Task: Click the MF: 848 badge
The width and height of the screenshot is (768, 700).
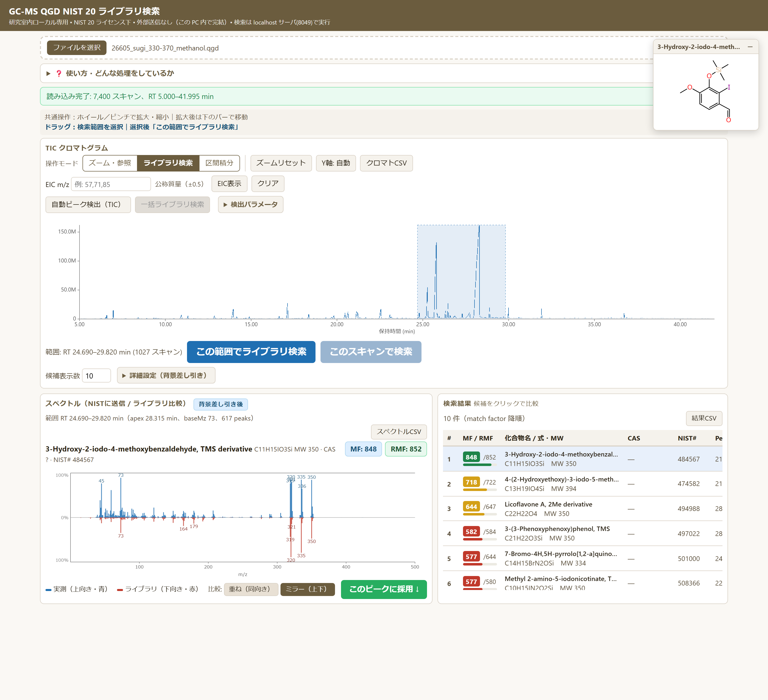Action: point(363,449)
